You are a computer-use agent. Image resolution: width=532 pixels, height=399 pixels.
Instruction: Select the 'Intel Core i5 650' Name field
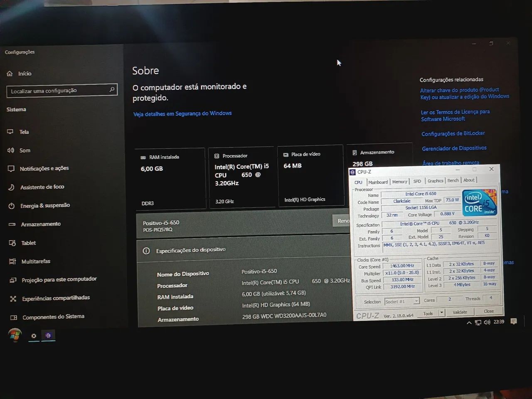(421, 194)
